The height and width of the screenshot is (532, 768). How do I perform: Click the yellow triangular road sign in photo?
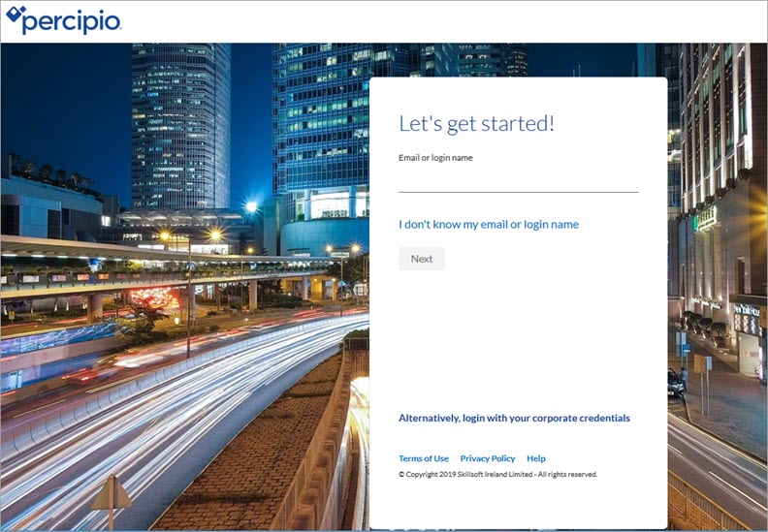(x=111, y=494)
